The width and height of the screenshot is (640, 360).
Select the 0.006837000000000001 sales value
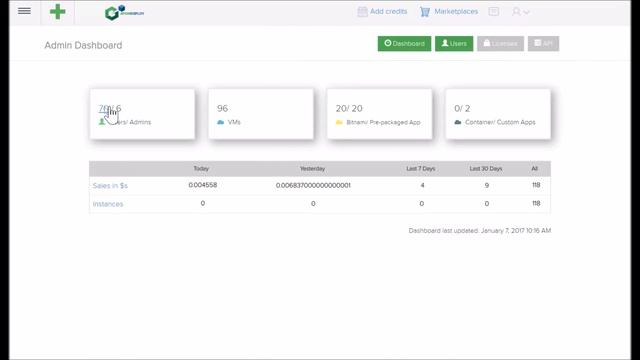tap(313, 185)
